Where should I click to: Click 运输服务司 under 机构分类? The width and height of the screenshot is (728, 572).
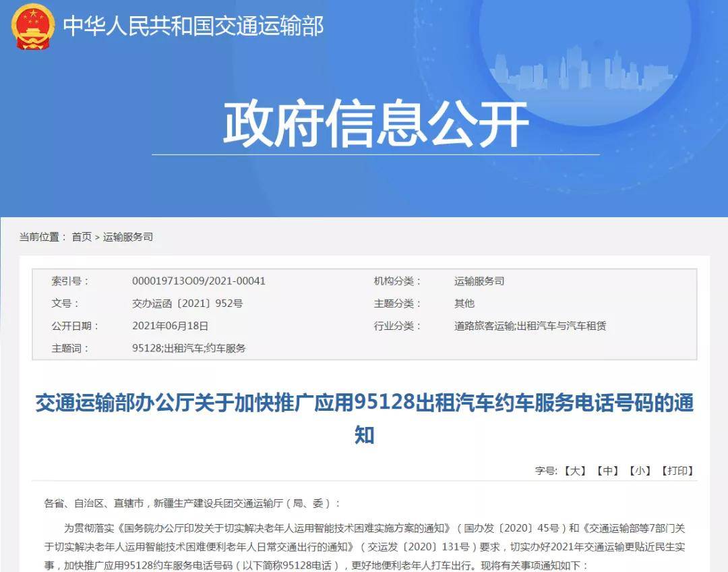pos(479,281)
